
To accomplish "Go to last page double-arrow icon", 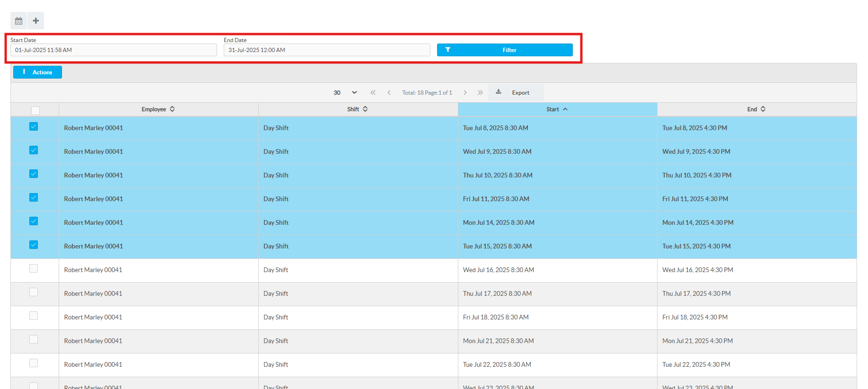I will [480, 93].
